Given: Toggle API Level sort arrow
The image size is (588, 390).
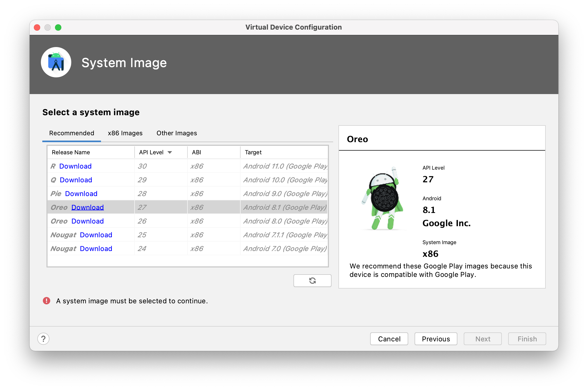Looking at the screenshot, I should pyautogui.click(x=170, y=152).
